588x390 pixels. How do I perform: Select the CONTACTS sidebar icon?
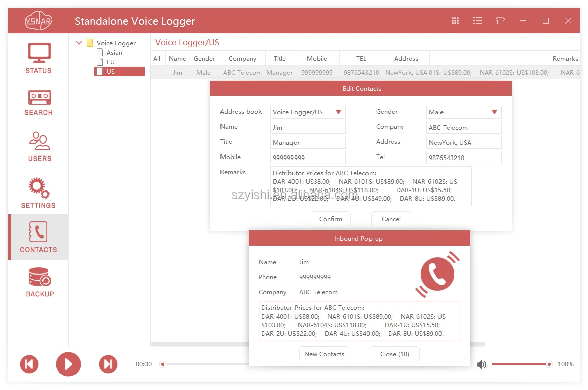[38, 237]
